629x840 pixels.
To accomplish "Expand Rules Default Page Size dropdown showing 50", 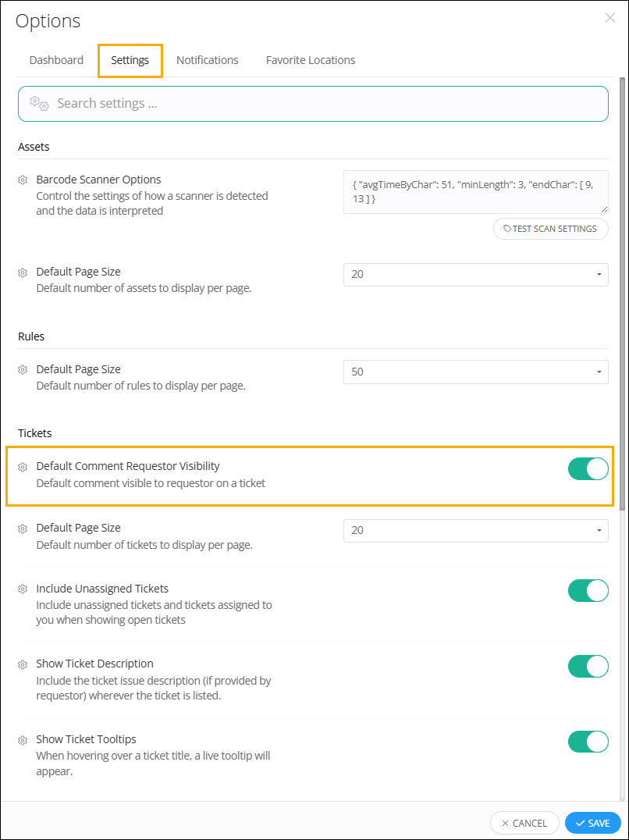I will pyautogui.click(x=476, y=372).
